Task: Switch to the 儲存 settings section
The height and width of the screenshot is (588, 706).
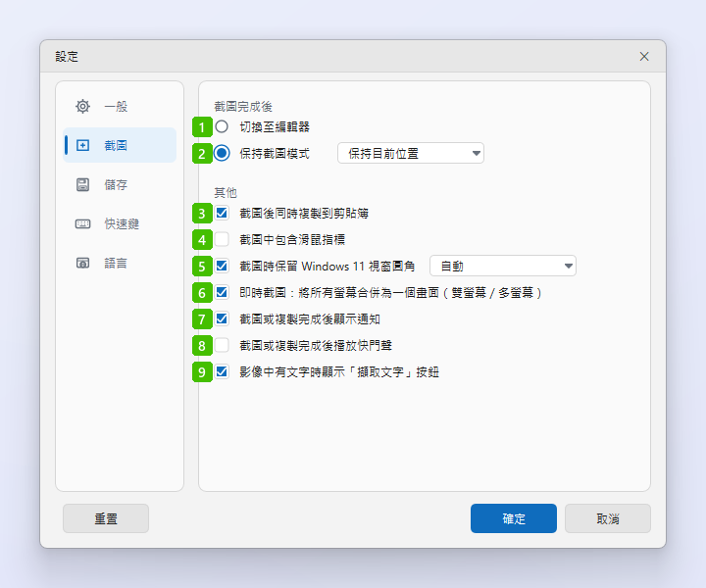Action: pos(120,184)
